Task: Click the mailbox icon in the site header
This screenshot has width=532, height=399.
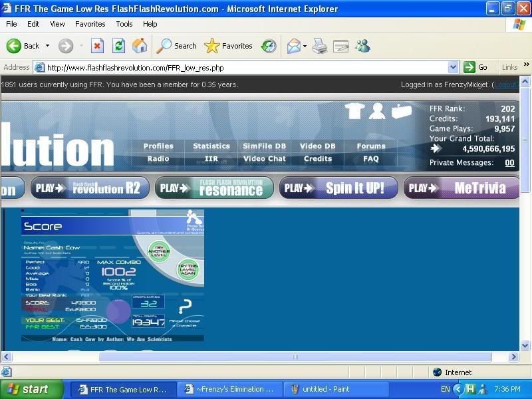Action: point(402,111)
